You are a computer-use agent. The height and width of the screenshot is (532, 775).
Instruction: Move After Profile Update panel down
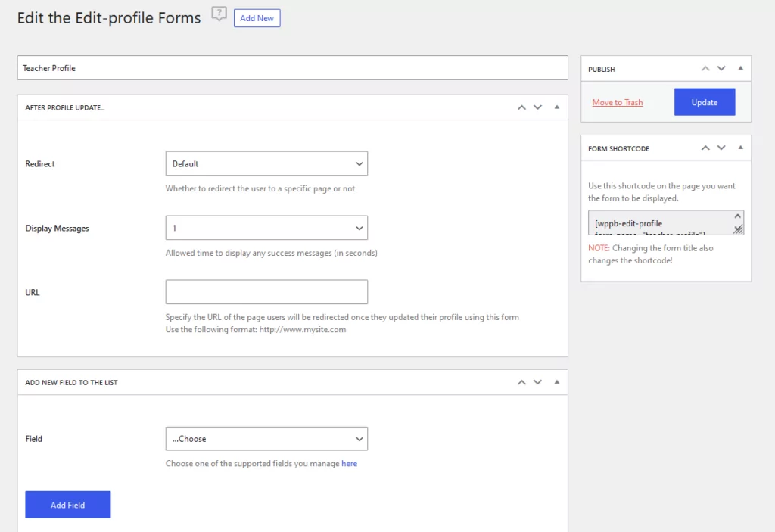click(x=538, y=107)
